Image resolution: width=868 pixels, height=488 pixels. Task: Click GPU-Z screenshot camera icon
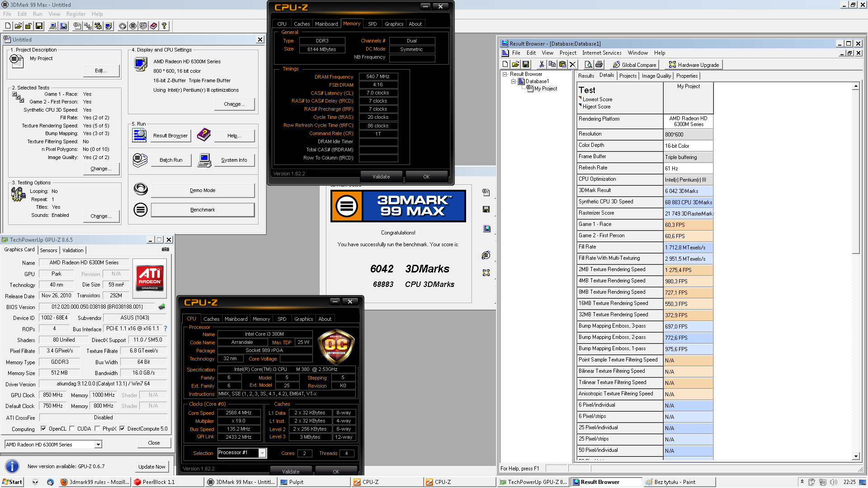coord(165,249)
